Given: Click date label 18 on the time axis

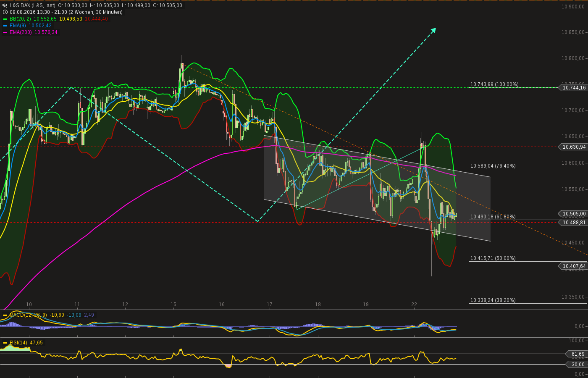Looking at the screenshot, I should (x=318, y=304).
